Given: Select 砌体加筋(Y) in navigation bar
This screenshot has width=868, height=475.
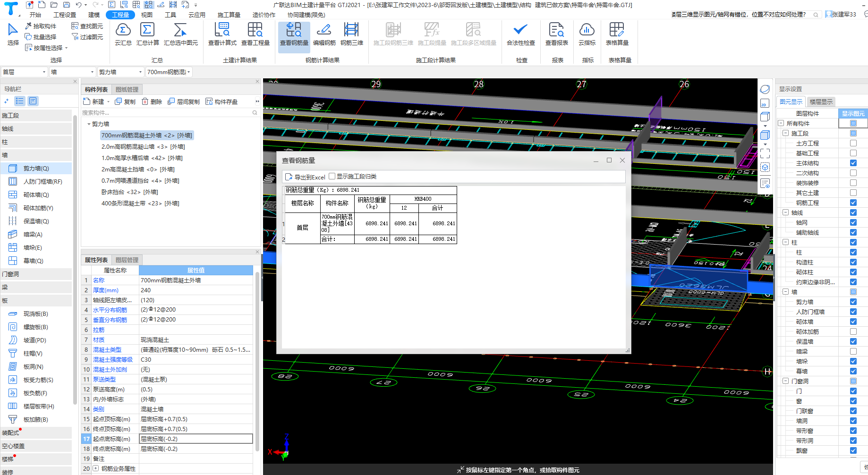Looking at the screenshot, I should [36, 208].
